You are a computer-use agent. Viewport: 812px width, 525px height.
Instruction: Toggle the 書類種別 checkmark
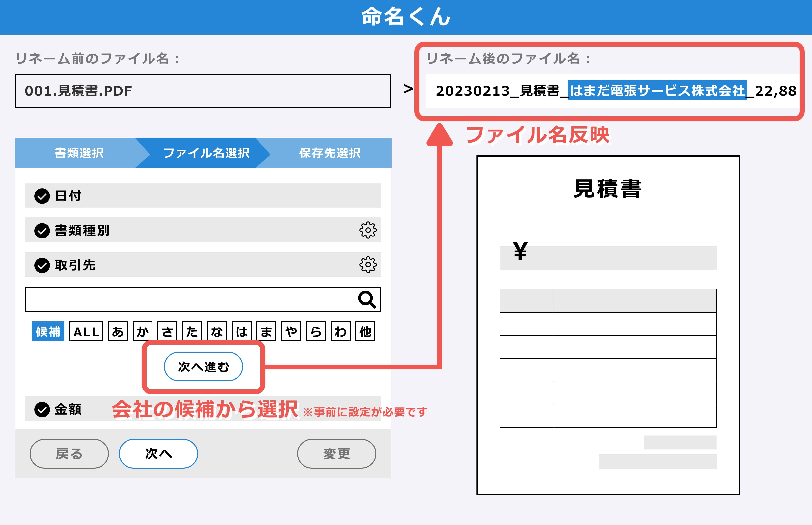coord(42,231)
